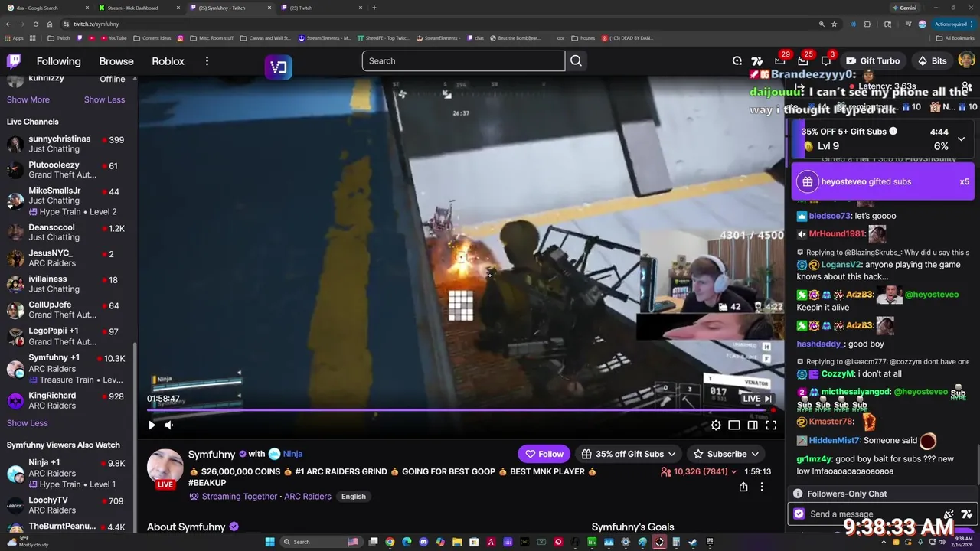Open the houses bookmark folder
The height and width of the screenshot is (551, 980).
tap(583, 37)
